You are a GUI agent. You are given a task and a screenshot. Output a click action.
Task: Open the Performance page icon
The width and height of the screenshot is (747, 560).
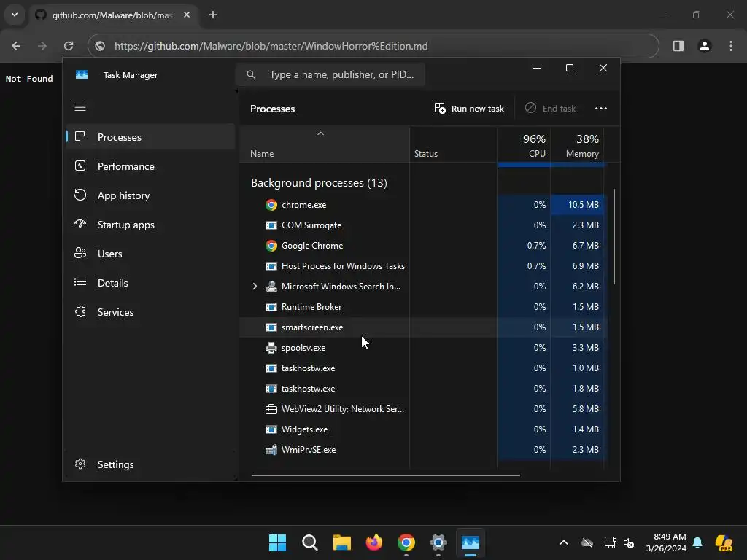click(80, 166)
